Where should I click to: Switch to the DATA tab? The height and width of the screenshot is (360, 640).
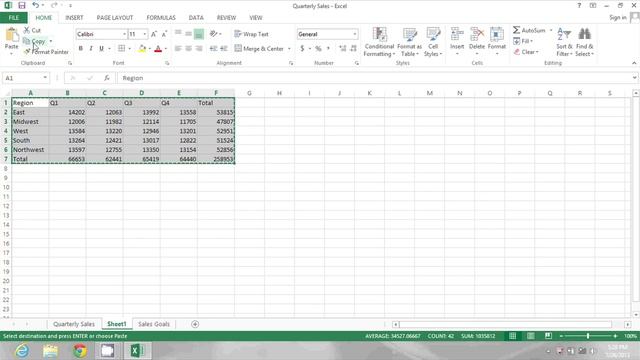tap(196, 18)
